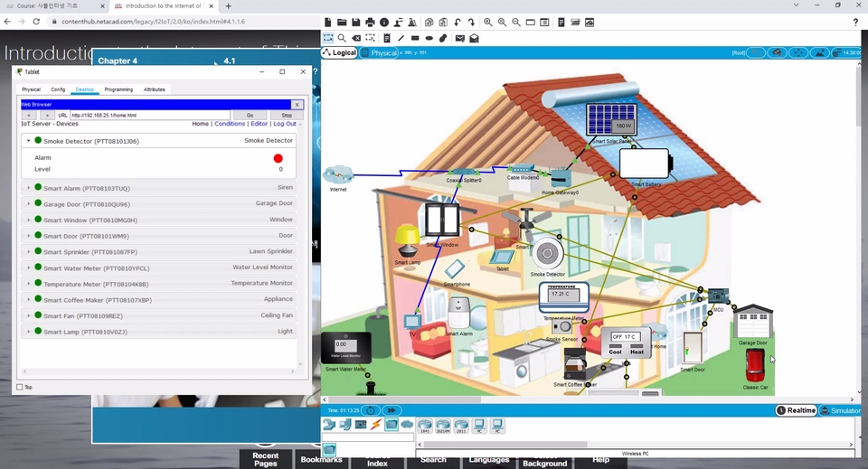
Task: Open the Network Information icon
Action: pyautogui.click(x=384, y=22)
